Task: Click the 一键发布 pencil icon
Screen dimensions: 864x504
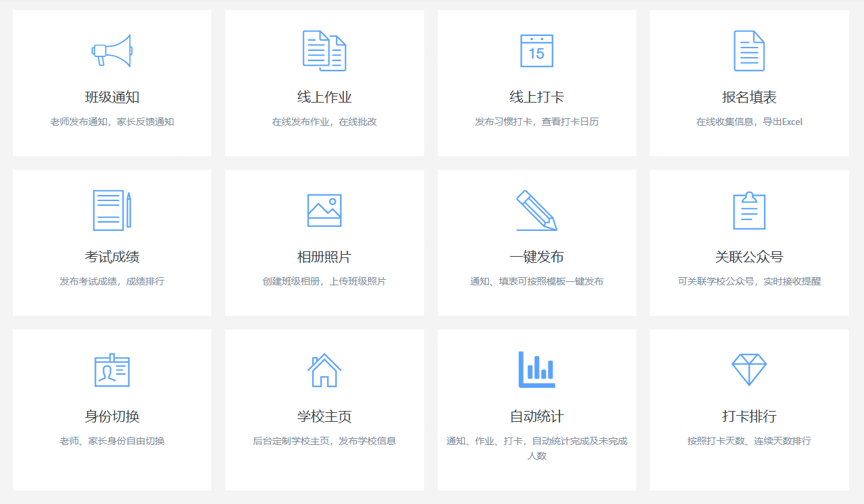Action: [536, 210]
